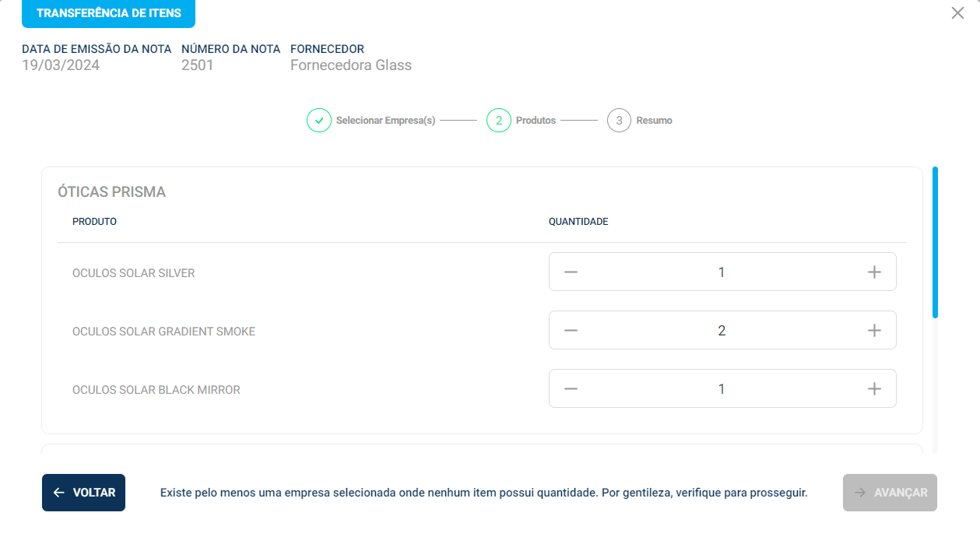
Task: Decrease quantity of OCULOS SOLAR BLACK MIRROR
Action: pos(571,389)
